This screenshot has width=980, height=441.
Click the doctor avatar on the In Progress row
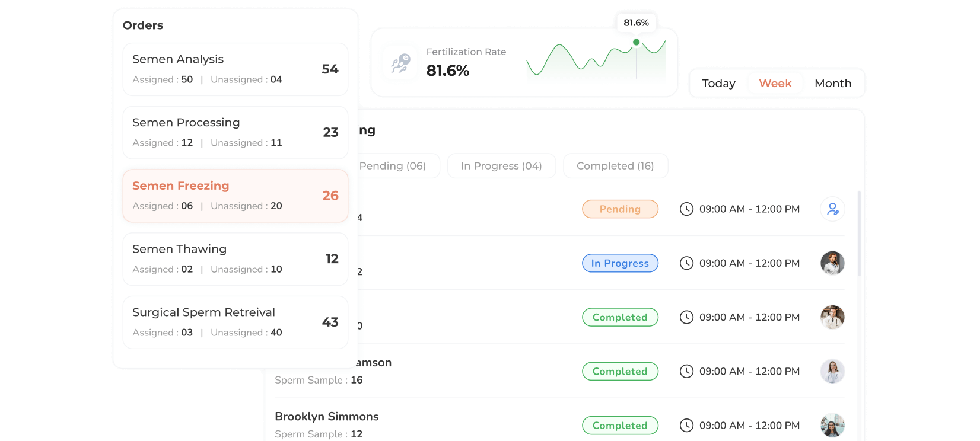pos(832,263)
